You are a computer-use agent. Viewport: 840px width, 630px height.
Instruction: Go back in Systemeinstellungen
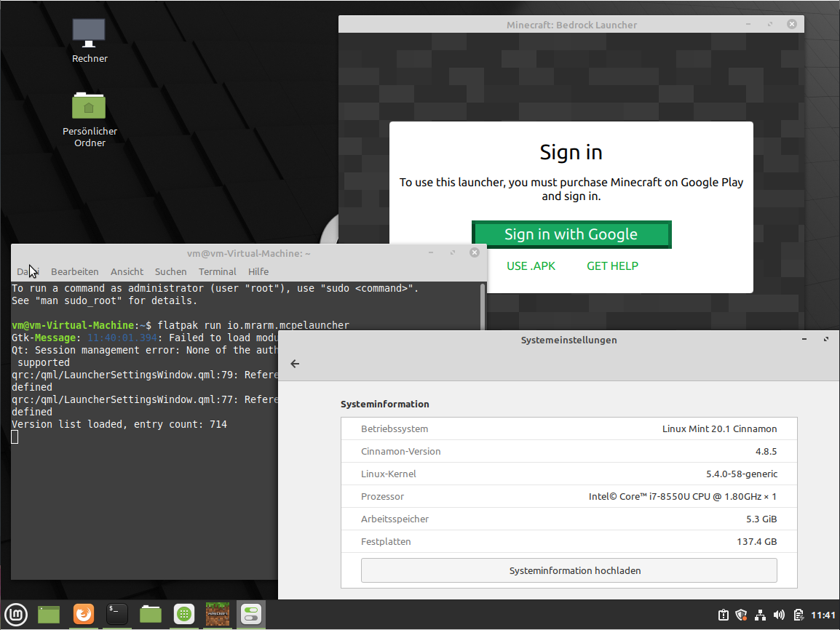pos(295,364)
